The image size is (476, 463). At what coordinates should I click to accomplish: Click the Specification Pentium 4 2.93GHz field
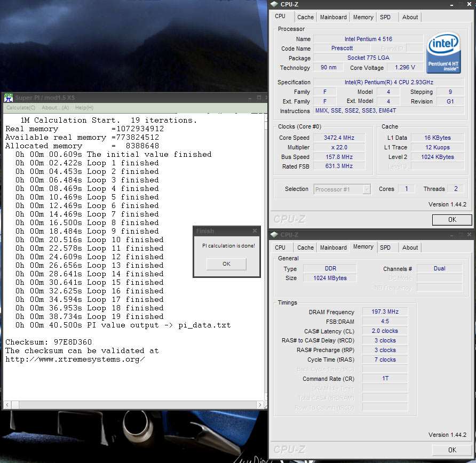388,82
